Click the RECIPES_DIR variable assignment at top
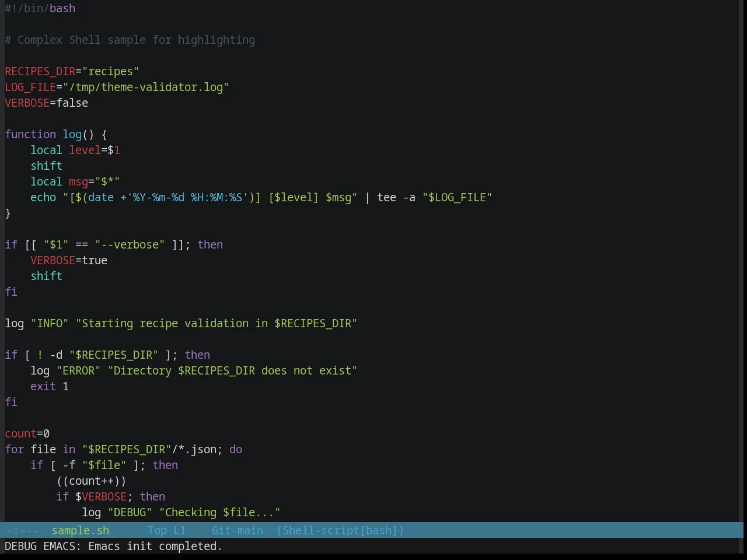The image size is (747, 560). tap(72, 71)
